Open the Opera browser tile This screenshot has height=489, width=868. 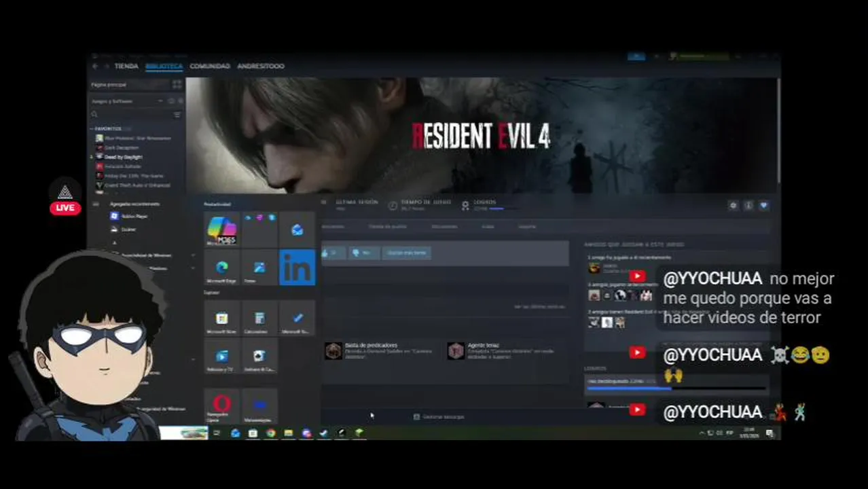(x=221, y=406)
